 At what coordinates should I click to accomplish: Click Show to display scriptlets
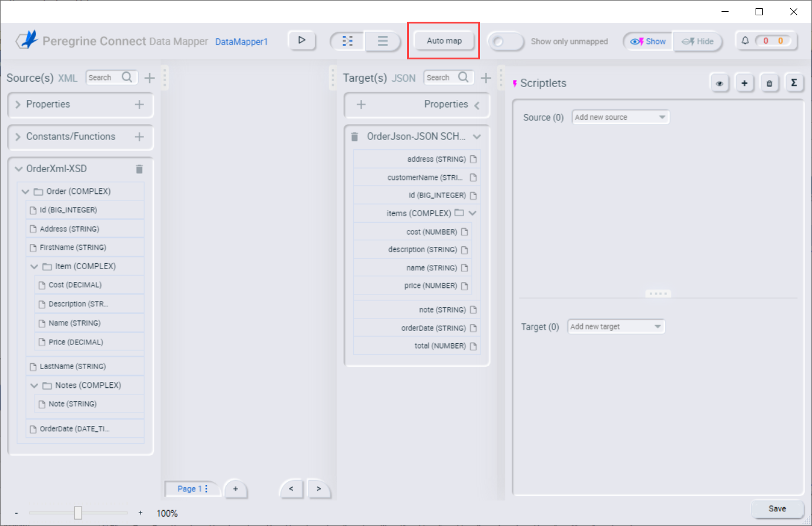(648, 41)
